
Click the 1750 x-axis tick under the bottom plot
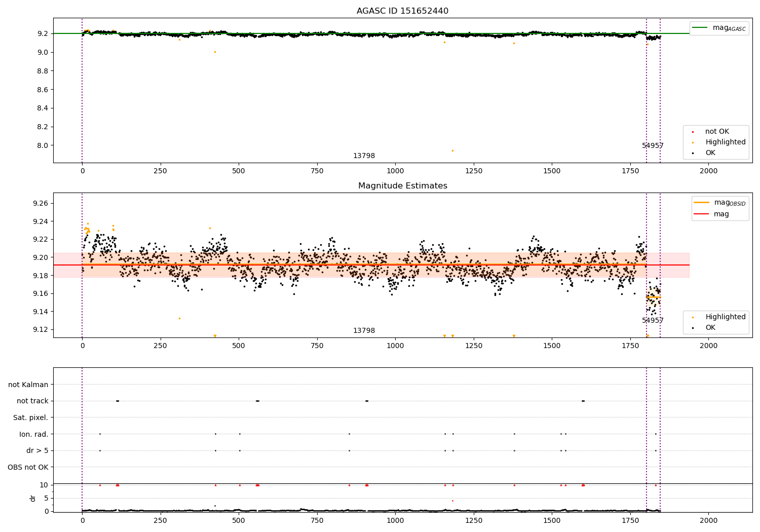point(630,520)
